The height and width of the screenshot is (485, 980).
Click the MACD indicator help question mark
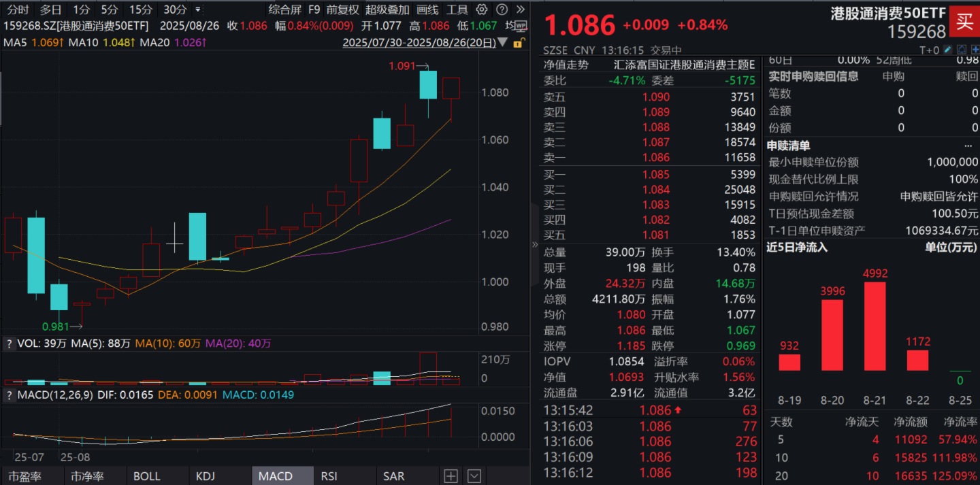click(9, 395)
